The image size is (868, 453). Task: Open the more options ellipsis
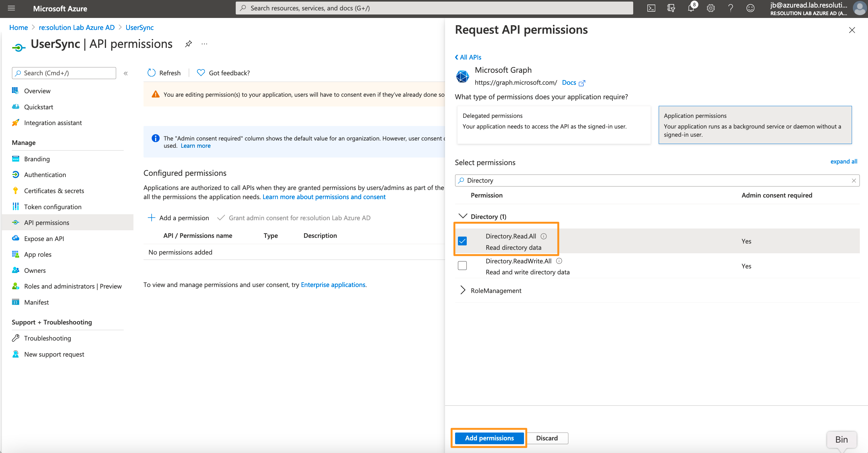tap(204, 44)
